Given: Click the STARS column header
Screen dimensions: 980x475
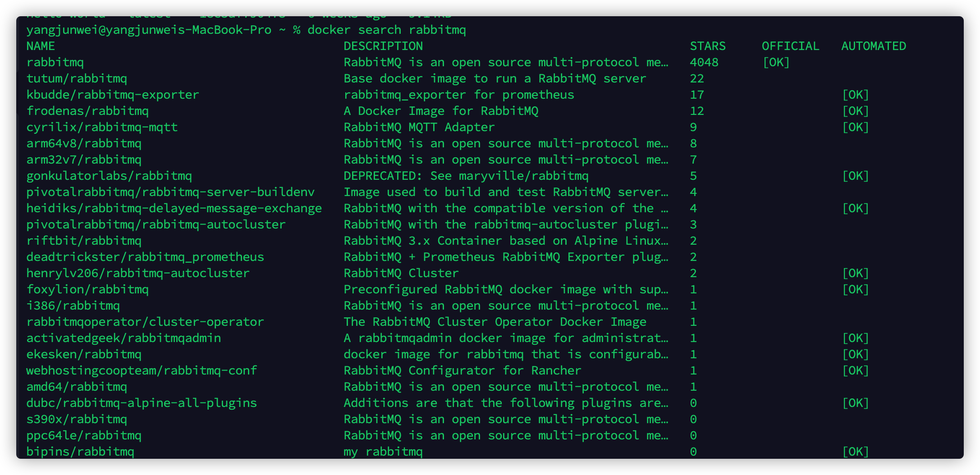Looking at the screenshot, I should pyautogui.click(x=708, y=46).
